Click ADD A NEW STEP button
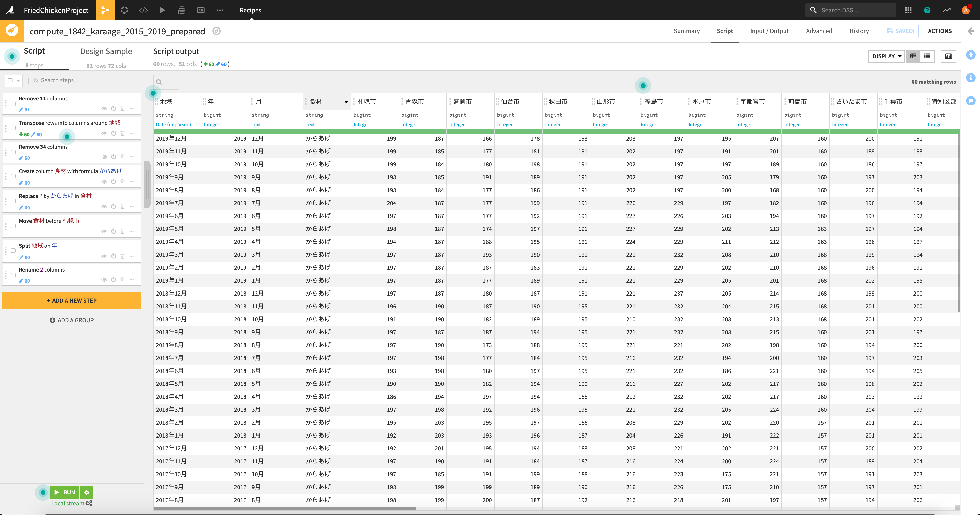The height and width of the screenshot is (515, 980). tap(72, 300)
